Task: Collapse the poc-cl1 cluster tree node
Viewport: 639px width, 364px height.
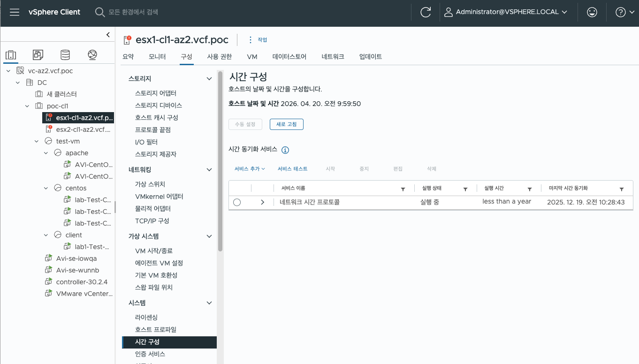Action: tap(27, 106)
